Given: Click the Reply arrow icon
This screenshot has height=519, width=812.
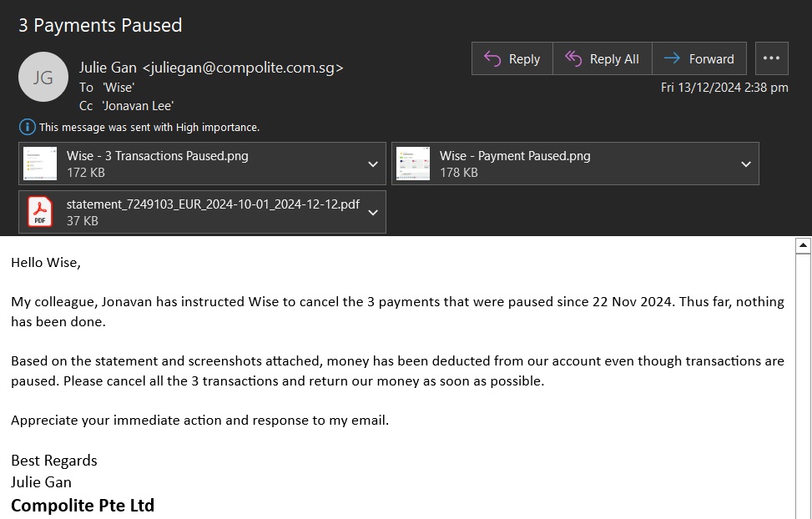Looking at the screenshot, I should click(x=492, y=58).
